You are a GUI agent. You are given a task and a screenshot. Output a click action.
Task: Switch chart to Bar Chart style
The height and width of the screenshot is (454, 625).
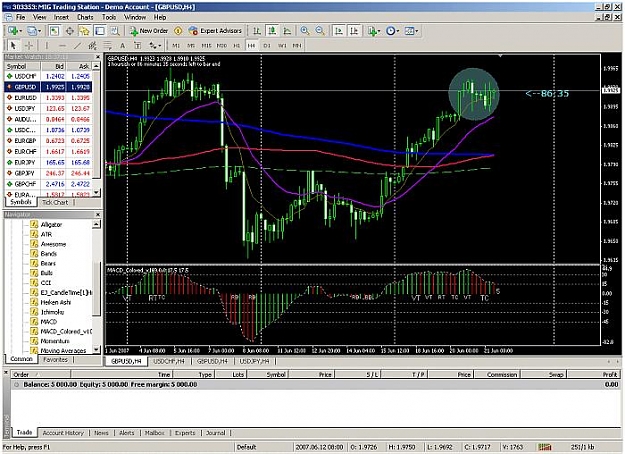tap(257, 31)
